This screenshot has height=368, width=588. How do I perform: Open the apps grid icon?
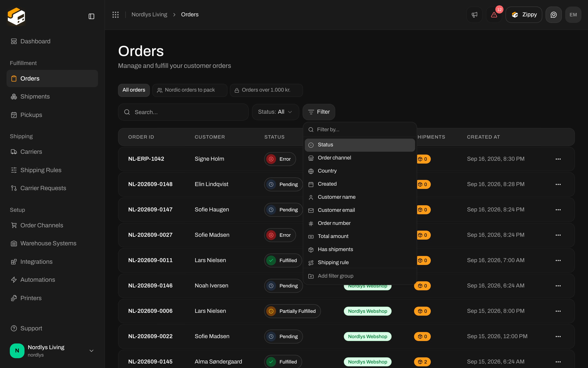[115, 15]
